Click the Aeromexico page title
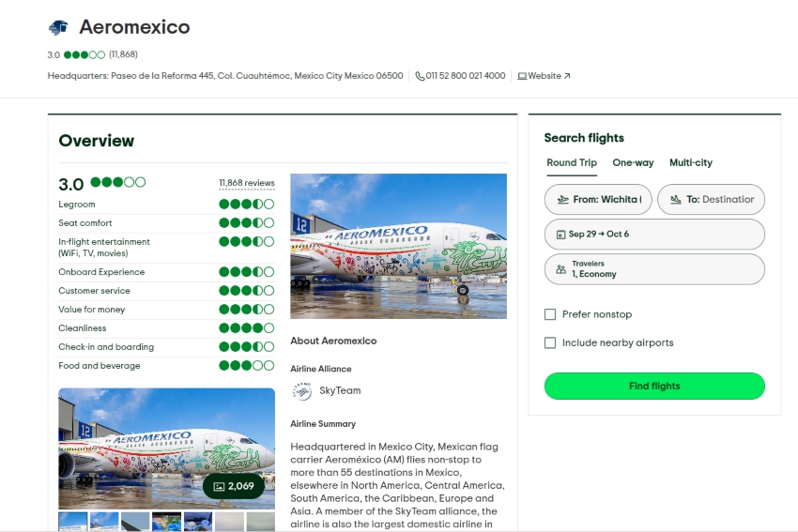 point(134,27)
